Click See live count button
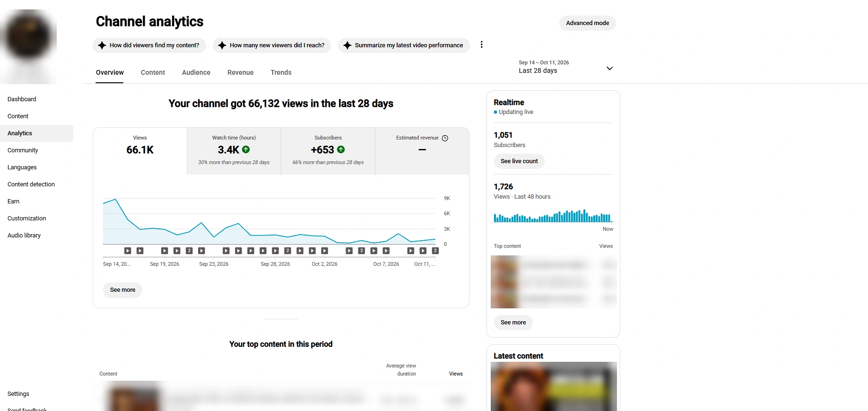Image resolution: width=868 pixels, height=411 pixels. (x=519, y=161)
